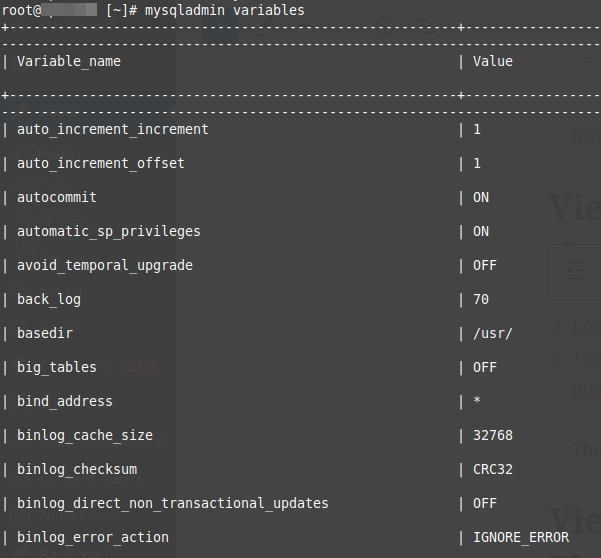
Task: Select the big_tables variable name
Action: pyautogui.click(x=56, y=367)
